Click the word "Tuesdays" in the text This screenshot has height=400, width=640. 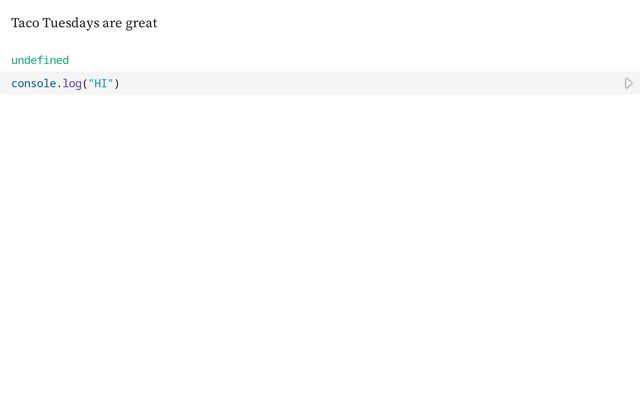70,23
